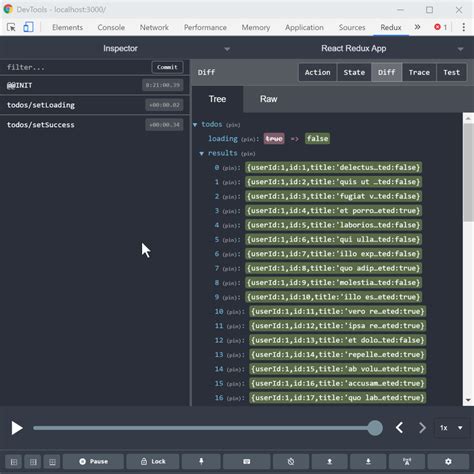
Task: Click the inspect element cursor icon
Action: 11,27
